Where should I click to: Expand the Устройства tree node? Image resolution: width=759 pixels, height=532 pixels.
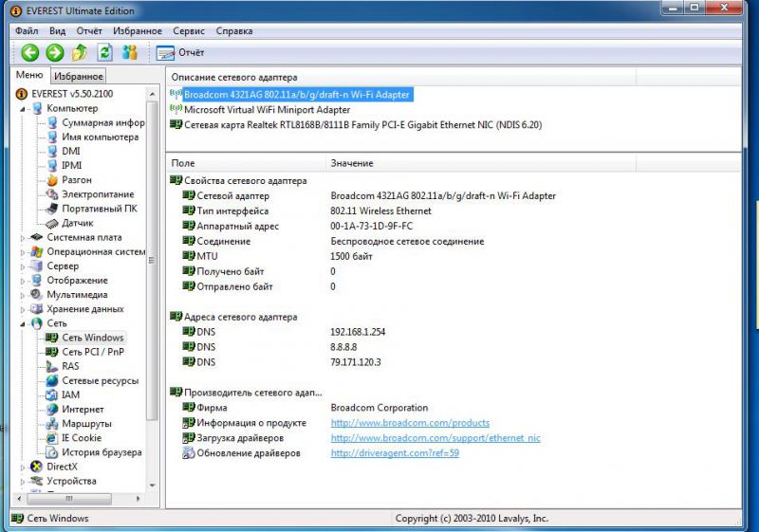[x=22, y=482]
